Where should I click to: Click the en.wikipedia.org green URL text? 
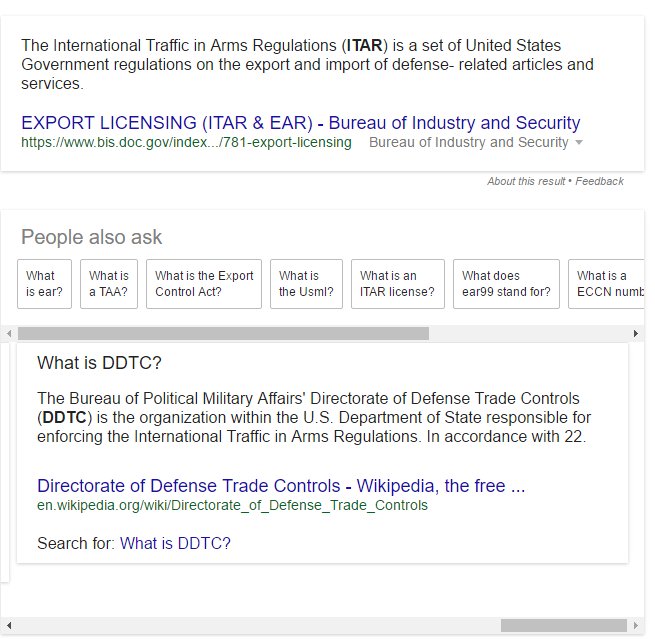coord(232,505)
